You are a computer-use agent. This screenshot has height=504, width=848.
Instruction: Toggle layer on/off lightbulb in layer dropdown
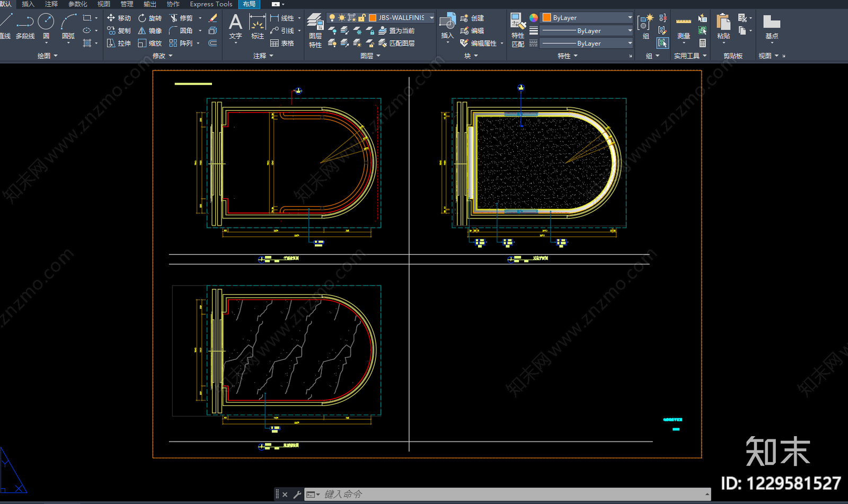tap(332, 18)
